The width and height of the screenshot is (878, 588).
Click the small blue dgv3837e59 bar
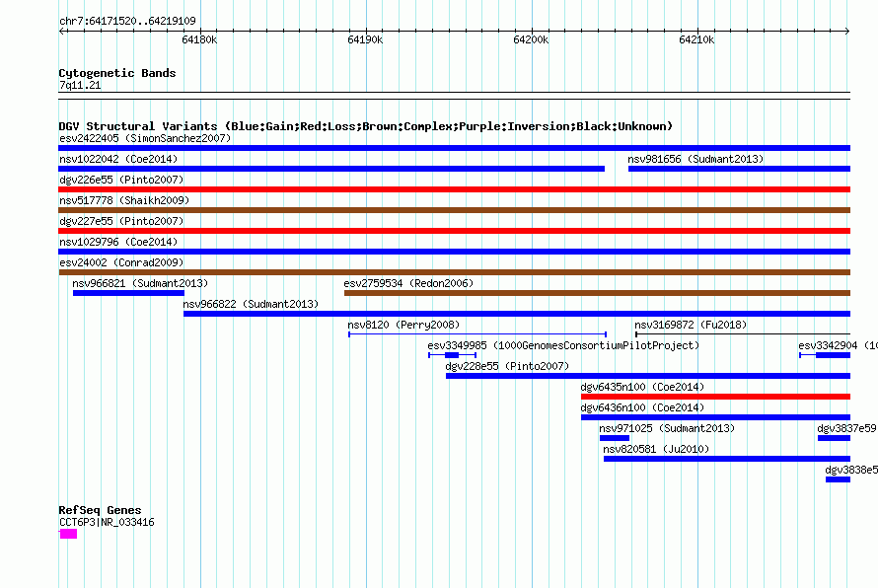(834, 438)
